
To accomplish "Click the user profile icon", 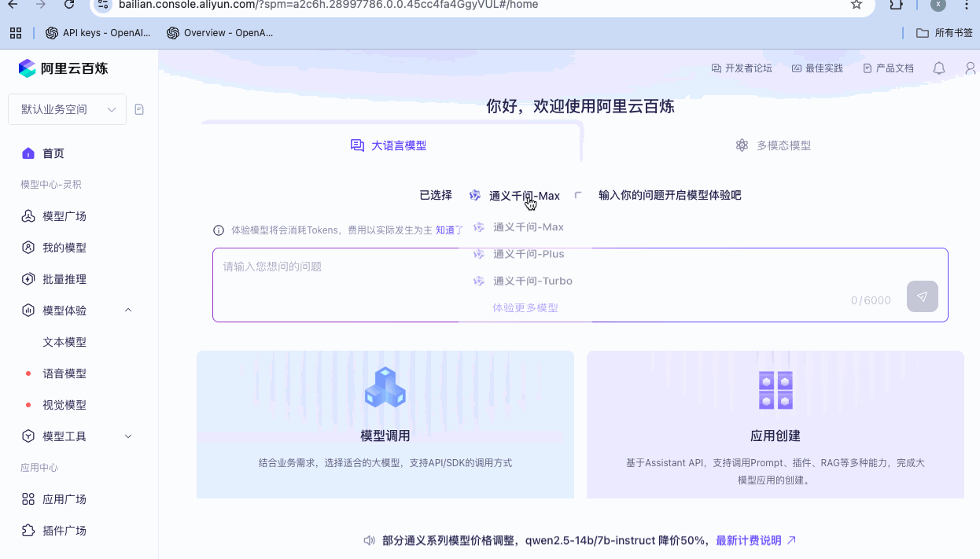I will (x=971, y=68).
